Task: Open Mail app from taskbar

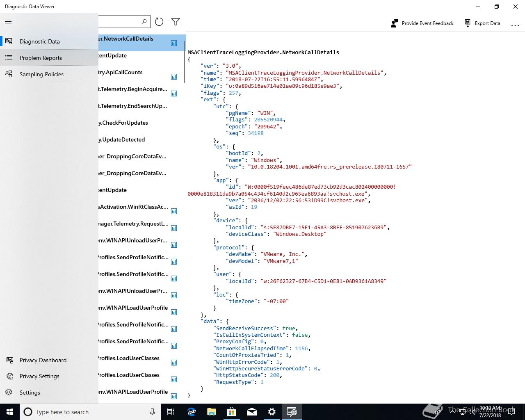Action: [252, 412]
